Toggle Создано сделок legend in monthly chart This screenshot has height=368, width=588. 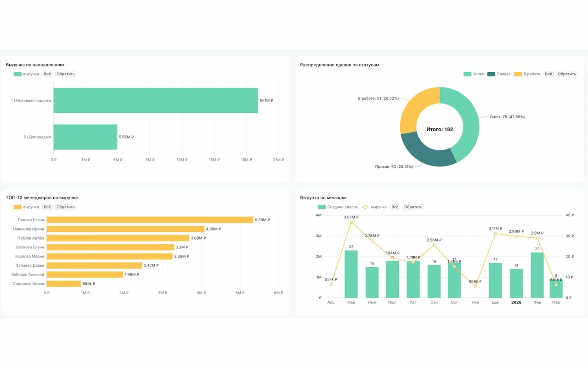338,207
